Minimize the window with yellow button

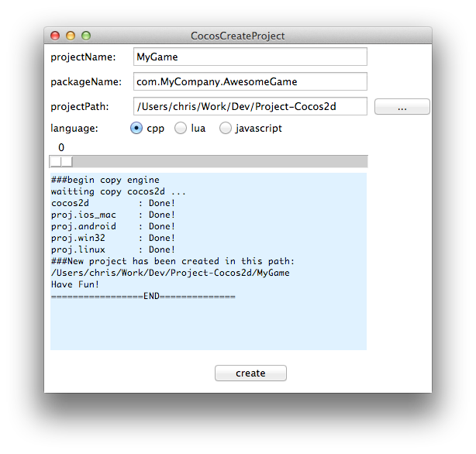[x=71, y=36]
